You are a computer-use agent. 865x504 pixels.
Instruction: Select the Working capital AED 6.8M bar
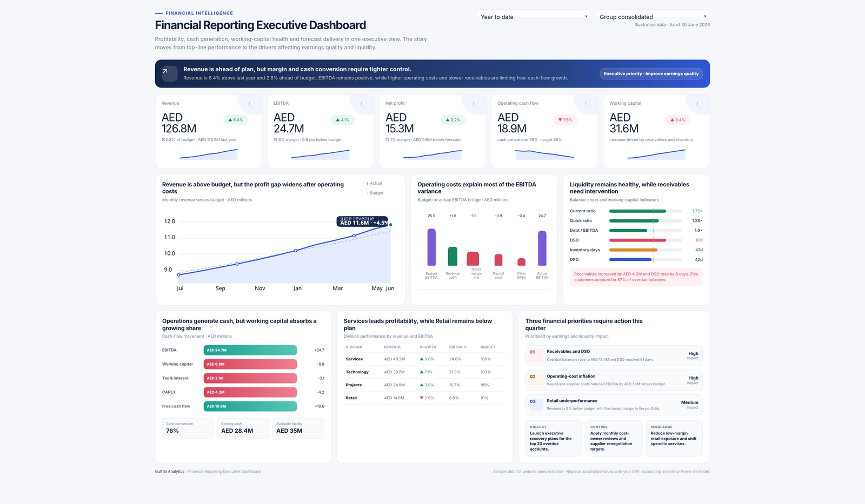(250, 364)
